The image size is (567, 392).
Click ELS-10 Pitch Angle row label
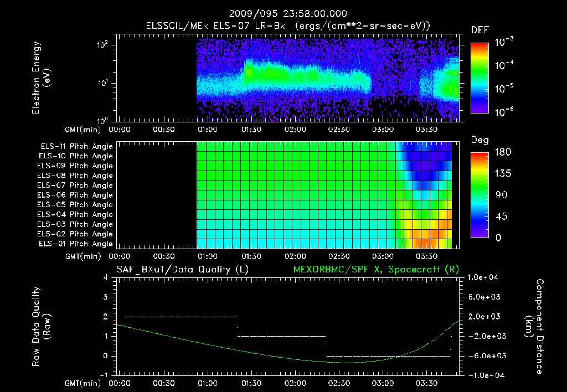pos(76,156)
